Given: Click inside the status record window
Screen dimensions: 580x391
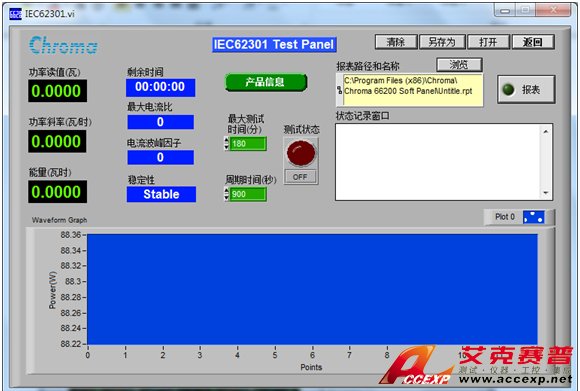Looking at the screenshot, I should (x=438, y=162).
